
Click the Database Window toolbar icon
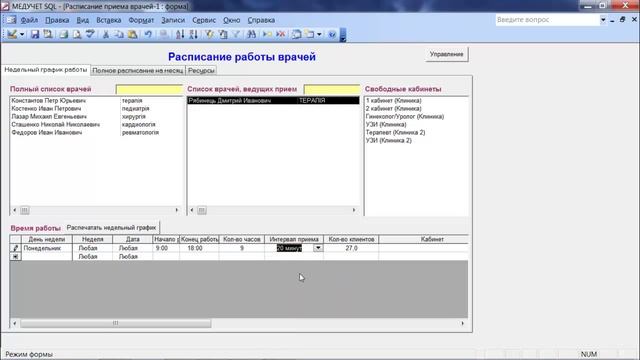(x=296, y=34)
